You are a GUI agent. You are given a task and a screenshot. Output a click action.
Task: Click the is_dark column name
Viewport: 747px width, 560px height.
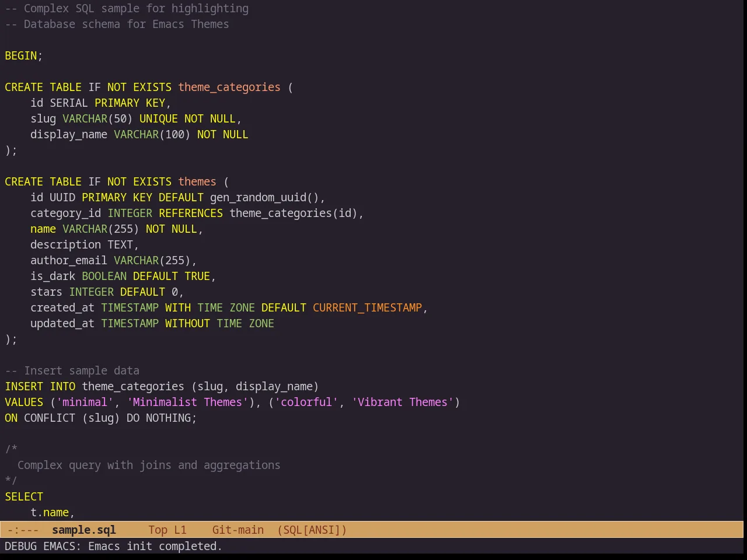pos(53,276)
